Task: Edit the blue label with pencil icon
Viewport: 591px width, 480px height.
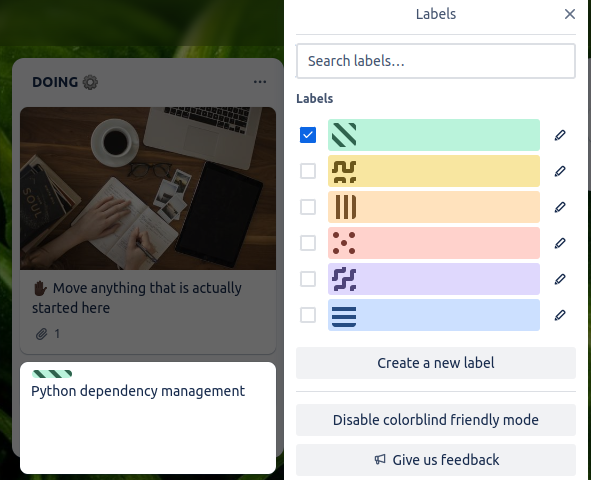Action: click(x=560, y=315)
